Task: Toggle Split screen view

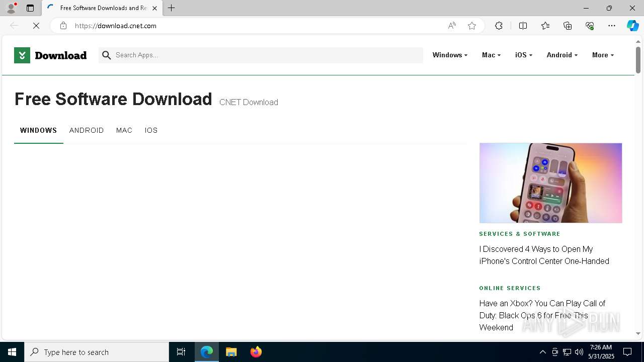Action: pyautogui.click(x=523, y=26)
